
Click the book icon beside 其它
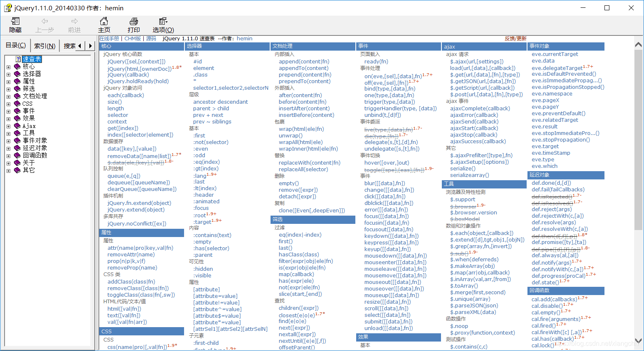17,170
